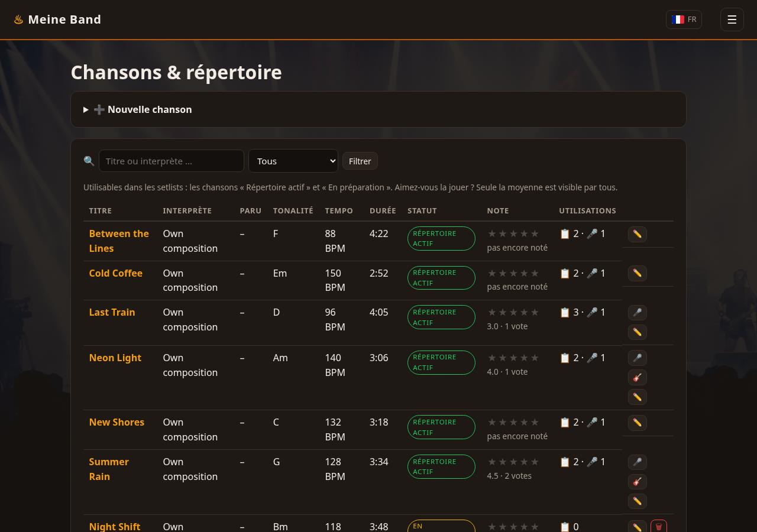The image size is (757, 532).
Task: Click the Répertoire actif badge for Last Train
Action: (x=441, y=317)
